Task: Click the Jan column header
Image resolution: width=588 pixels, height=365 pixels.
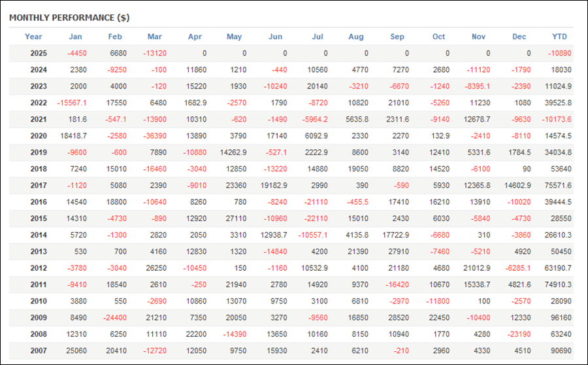Action: [75, 37]
